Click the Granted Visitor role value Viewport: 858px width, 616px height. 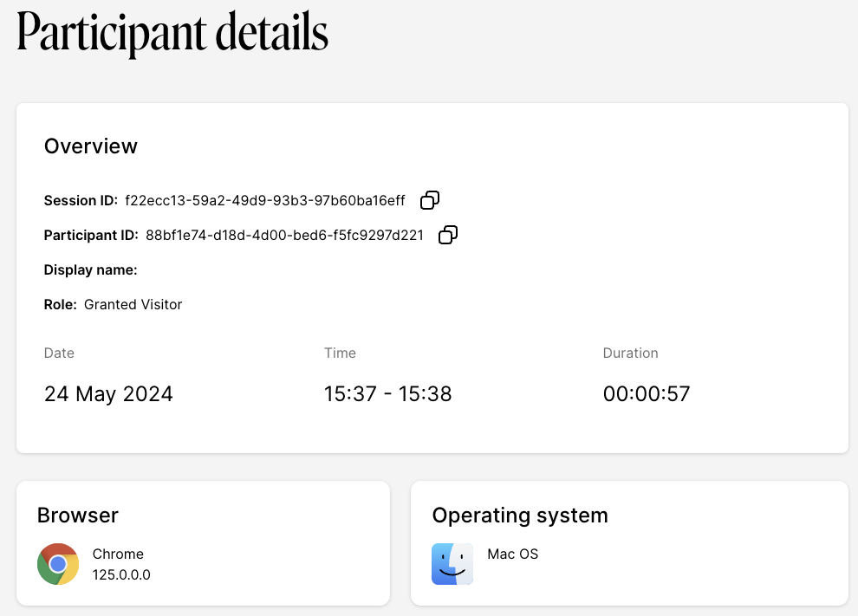tap(133, 305)
